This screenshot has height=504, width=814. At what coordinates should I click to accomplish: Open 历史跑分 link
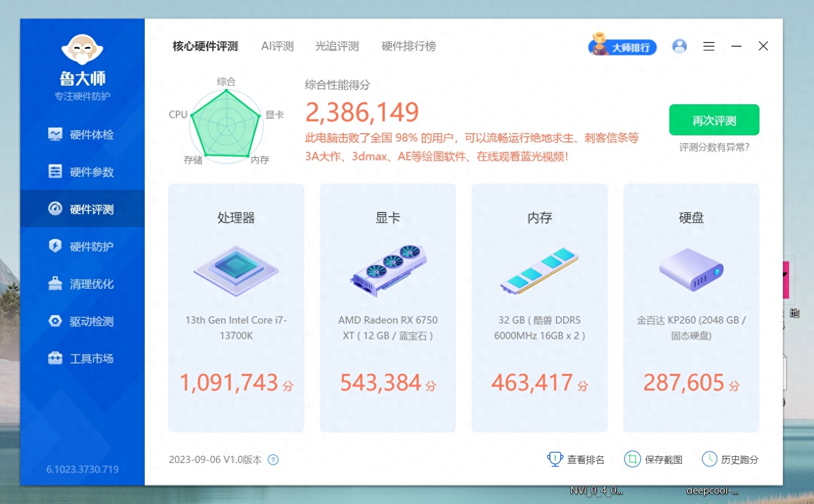[739, 460]
